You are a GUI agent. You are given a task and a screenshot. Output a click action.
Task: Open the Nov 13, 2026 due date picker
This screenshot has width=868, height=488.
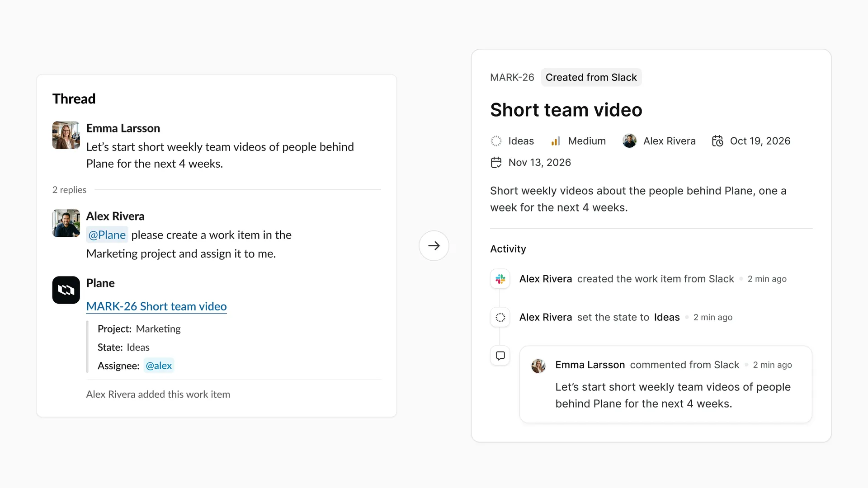pyautogui.click(x=531, y=162)
